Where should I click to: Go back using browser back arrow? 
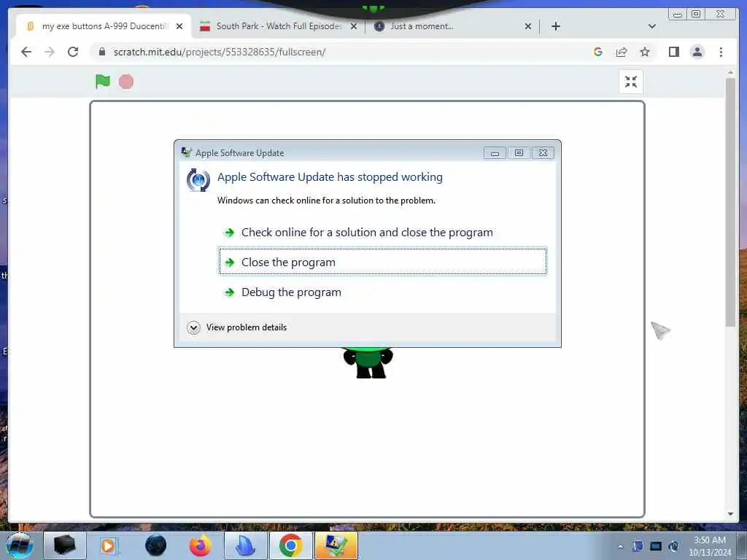(x=26, y=52)
